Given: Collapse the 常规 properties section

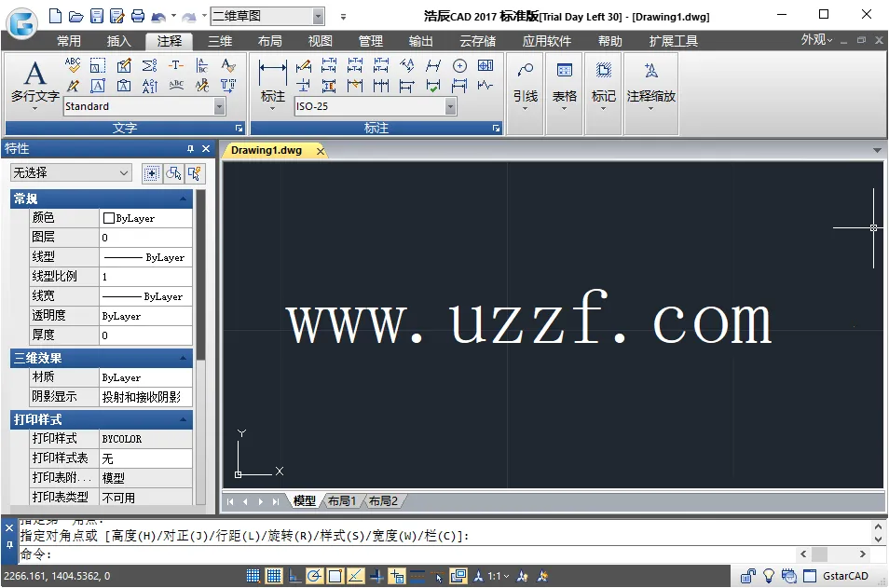Looking at the screenshot, I should pyautogui.click(x=184, y=198).
